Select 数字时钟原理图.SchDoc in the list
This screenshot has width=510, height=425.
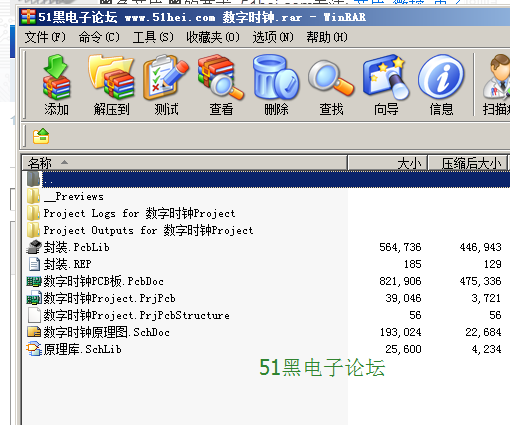(107, 332)
